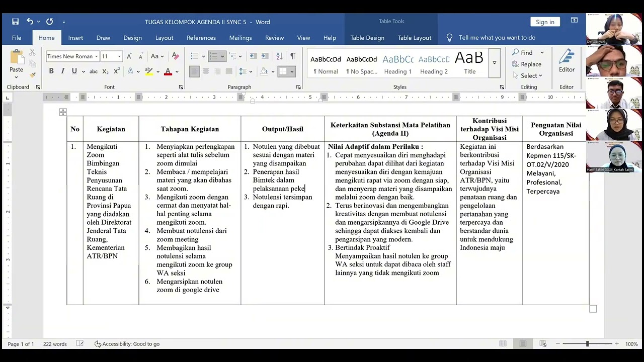Switch to the Review tab
This screenshot has width=644, height=362.
pyautogui.click(x=274, y=38)
